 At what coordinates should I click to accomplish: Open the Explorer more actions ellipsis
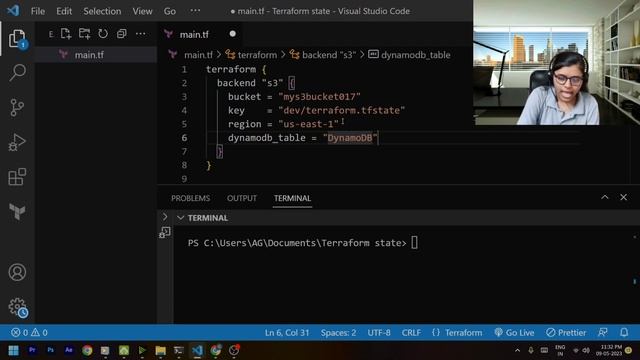[x=140, y=34]
